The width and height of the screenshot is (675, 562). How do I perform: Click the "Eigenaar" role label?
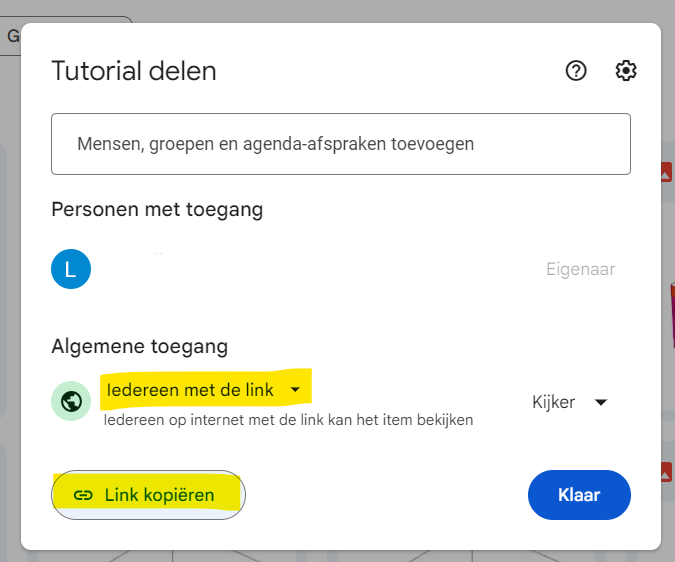pos(580,269)
